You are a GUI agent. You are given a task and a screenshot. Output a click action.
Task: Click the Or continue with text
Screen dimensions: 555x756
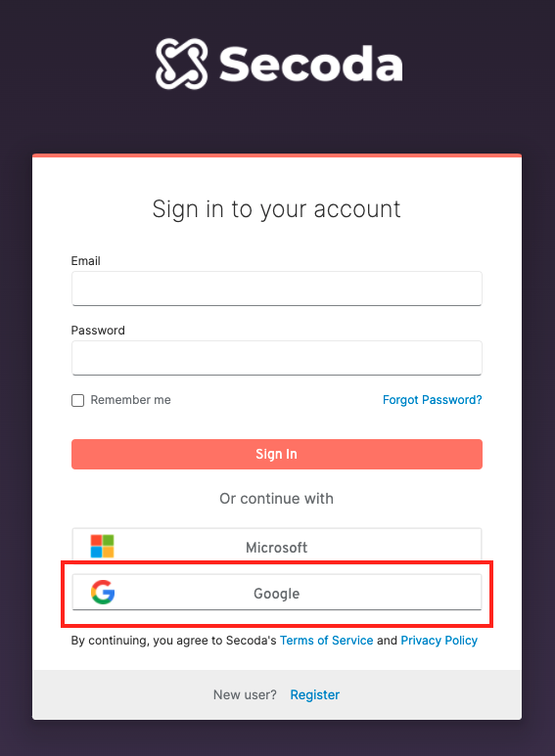pos(277,499)
